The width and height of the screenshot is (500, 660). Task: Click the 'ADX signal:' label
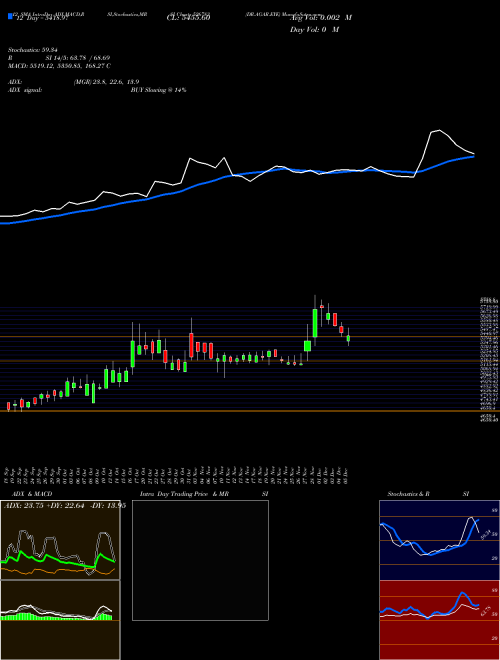click(x=25, y=90)
